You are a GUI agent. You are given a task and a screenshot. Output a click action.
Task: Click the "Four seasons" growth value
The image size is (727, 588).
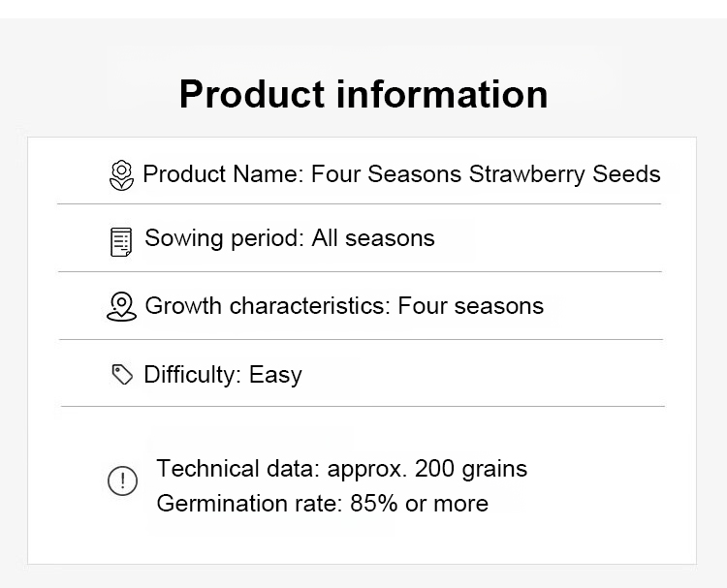click(x=471, y=306)
